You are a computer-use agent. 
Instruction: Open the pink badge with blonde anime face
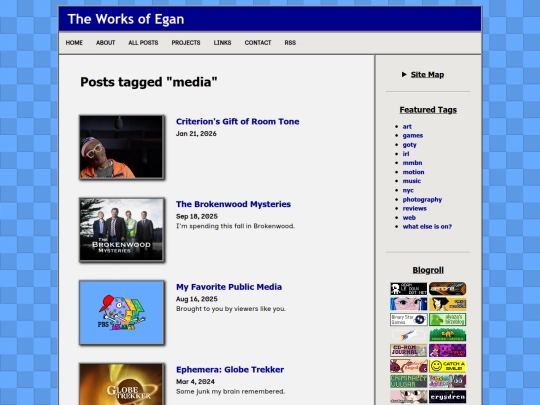408,397
